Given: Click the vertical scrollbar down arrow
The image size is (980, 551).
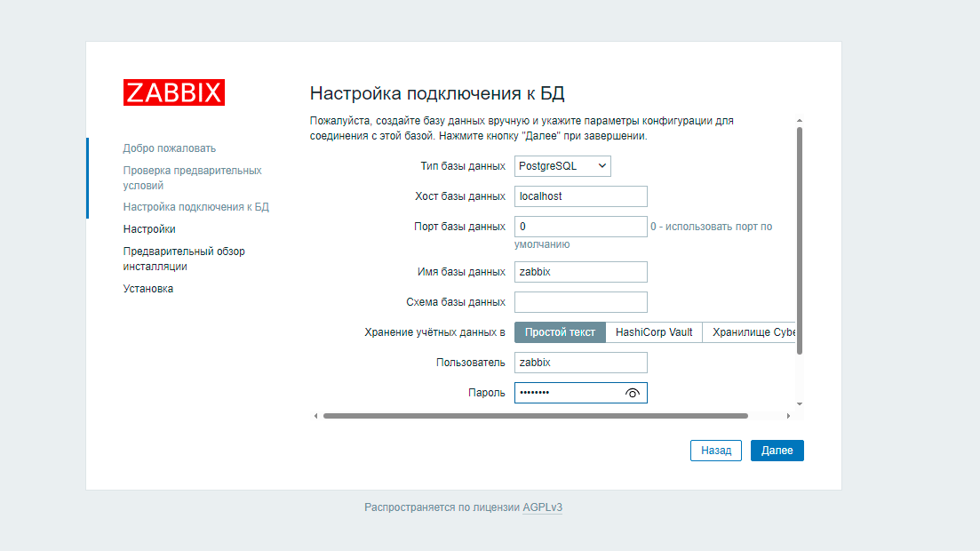Looking at the screenshot, I should pos(800,404).
